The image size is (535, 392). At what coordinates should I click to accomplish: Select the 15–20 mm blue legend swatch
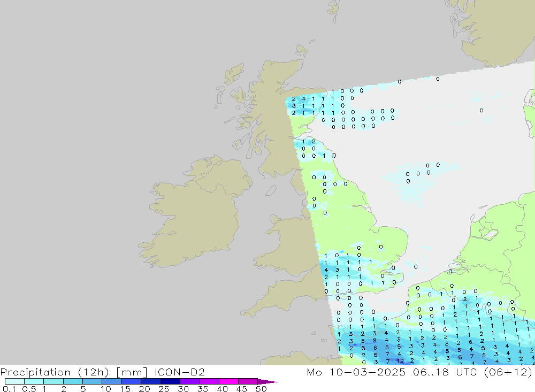coord(132,381)
